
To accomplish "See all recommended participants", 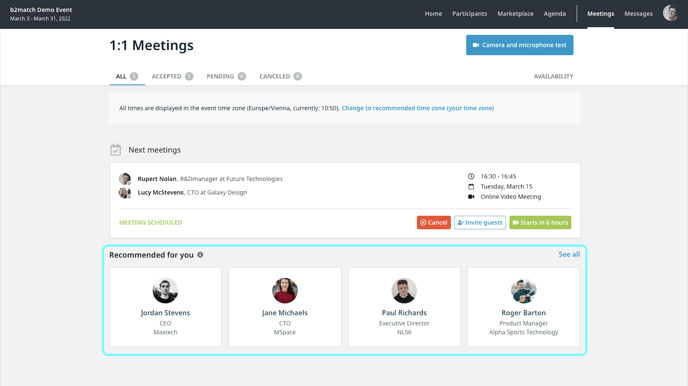I will click(x=569, y=254).
